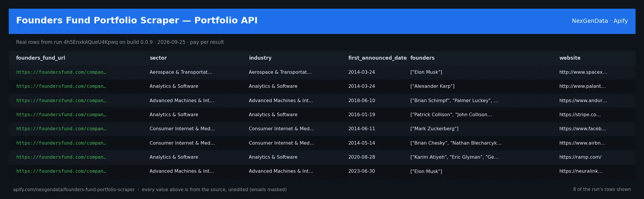Click the founders_fund_url column header
The width and height of the screenshot is (644, 199).
coord(40,58)
